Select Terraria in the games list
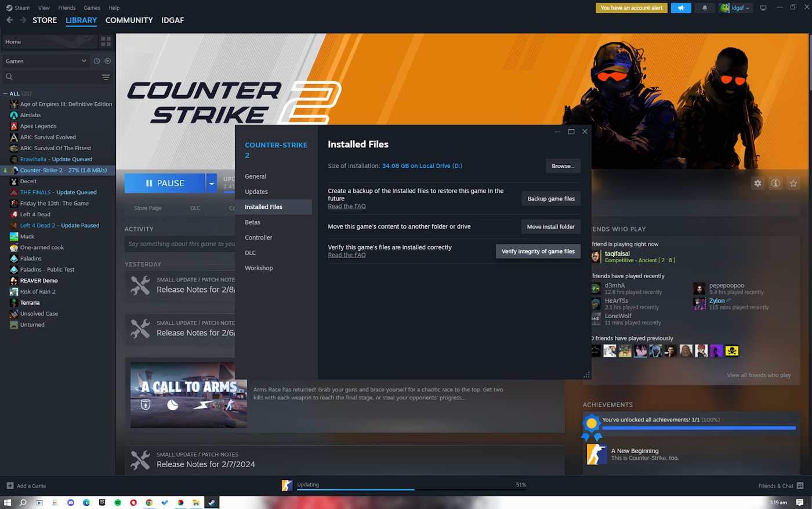This screenshot has width=812, height=509. coord(30,302)
